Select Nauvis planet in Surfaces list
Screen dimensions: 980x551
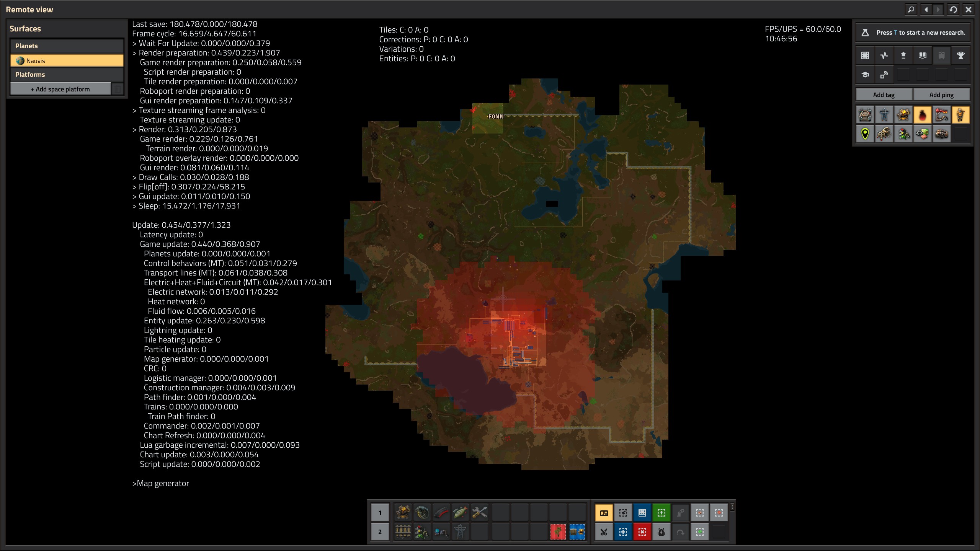(67, 60)
